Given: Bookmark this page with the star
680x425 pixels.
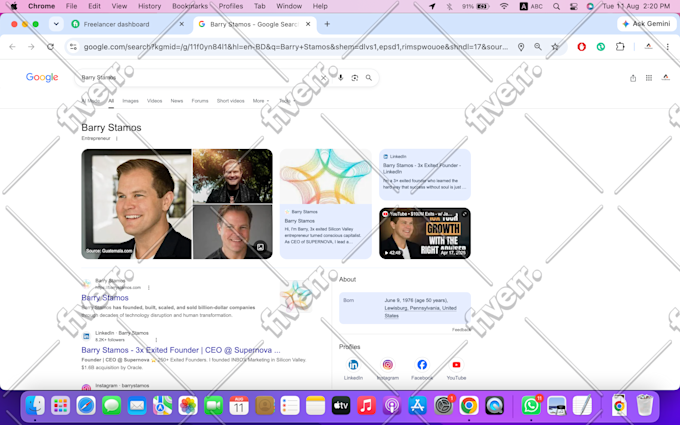Looking at the screenshot, I should point(555,46).
